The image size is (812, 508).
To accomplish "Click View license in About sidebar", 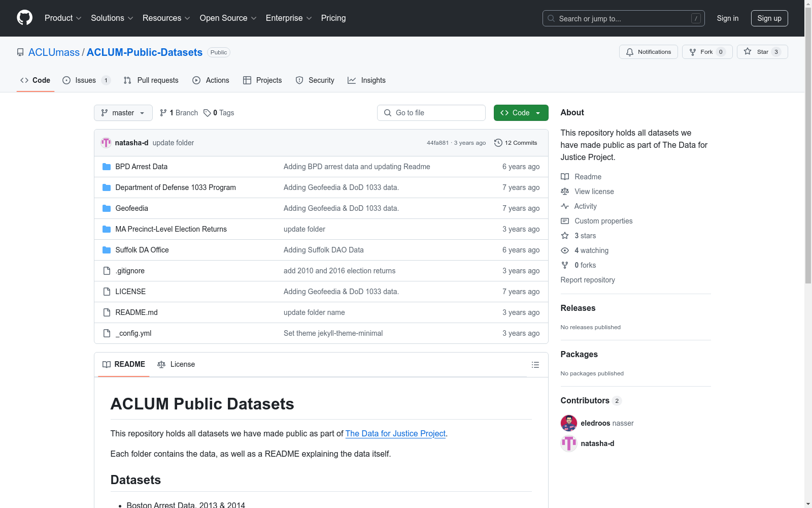I will [x=588, y=192].
